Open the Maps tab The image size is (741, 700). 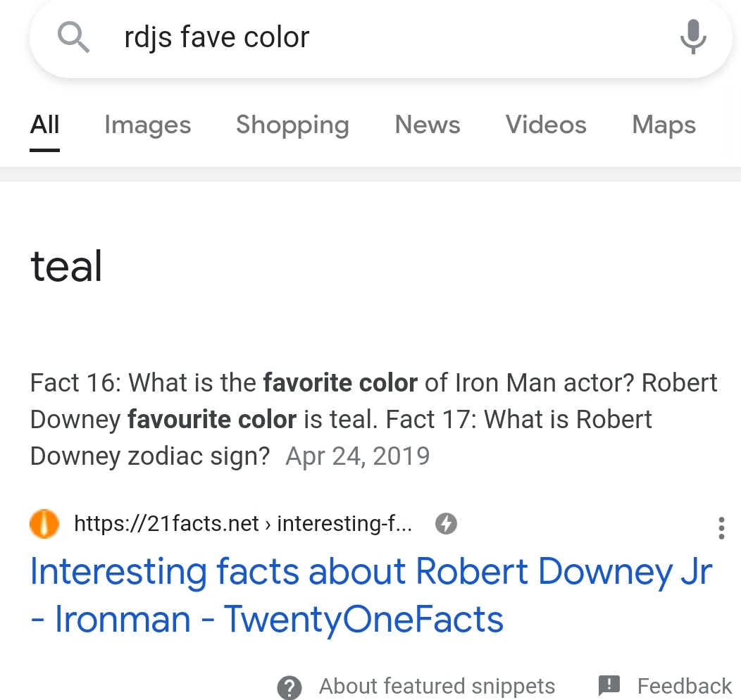click(664, 125)
